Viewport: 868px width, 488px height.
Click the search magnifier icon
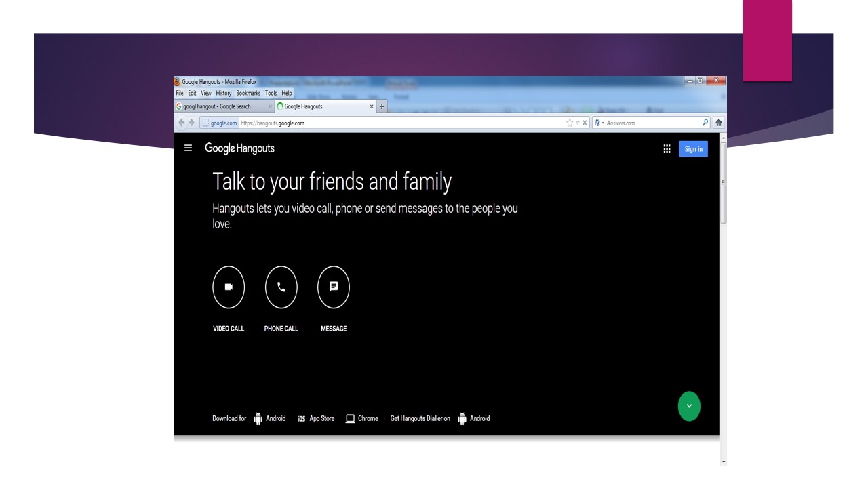705,123
